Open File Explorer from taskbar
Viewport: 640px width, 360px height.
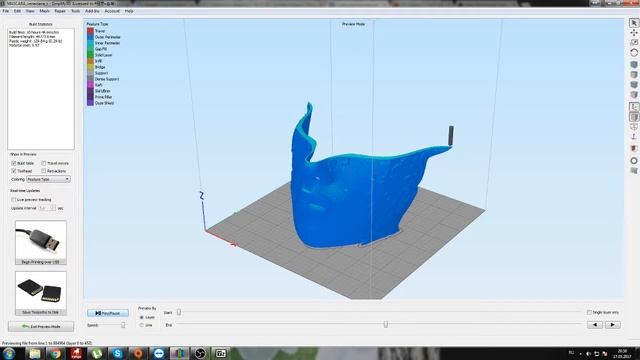(x=35, y=353)
